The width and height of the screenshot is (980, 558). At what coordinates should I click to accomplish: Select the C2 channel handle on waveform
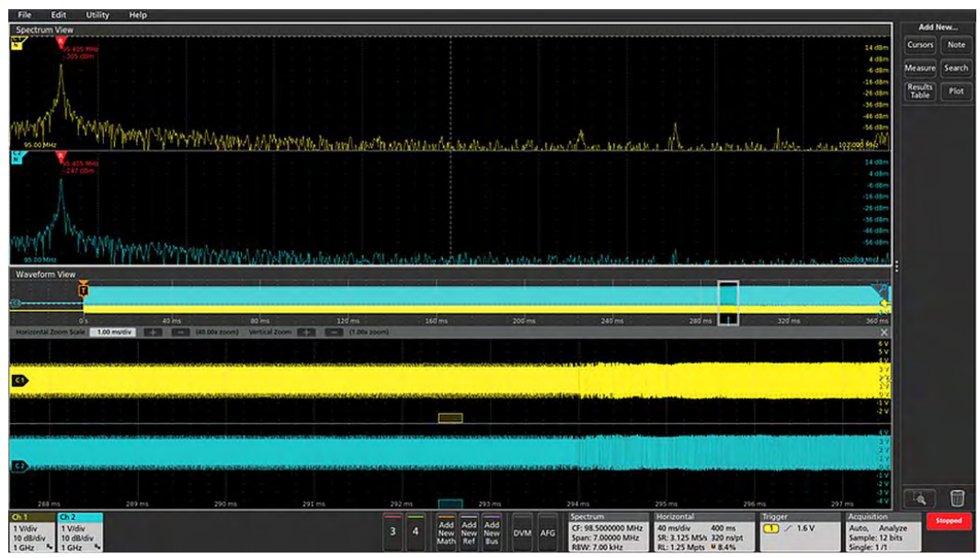coord(19,466)
